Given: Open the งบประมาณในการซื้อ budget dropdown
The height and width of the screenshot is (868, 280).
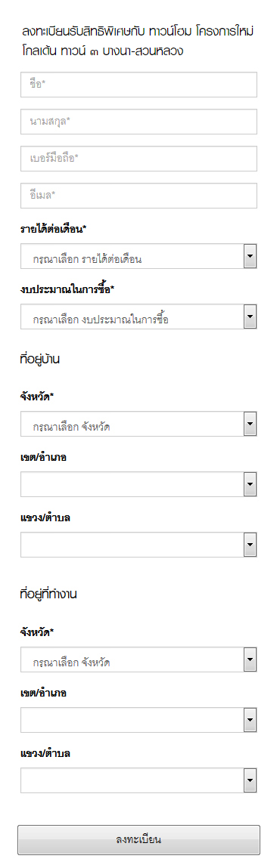Looking at the screenshot, I should 138,317.
